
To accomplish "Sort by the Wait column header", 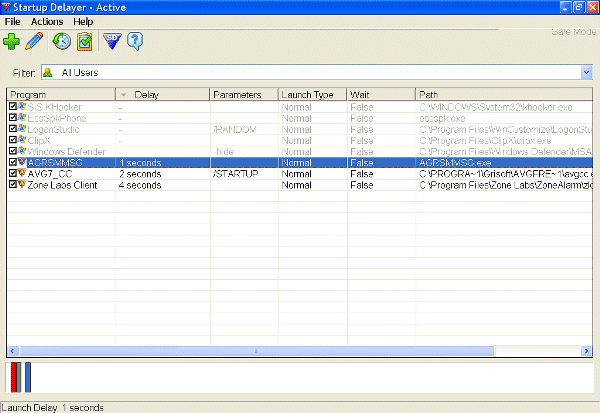I will tap(381, 95).
